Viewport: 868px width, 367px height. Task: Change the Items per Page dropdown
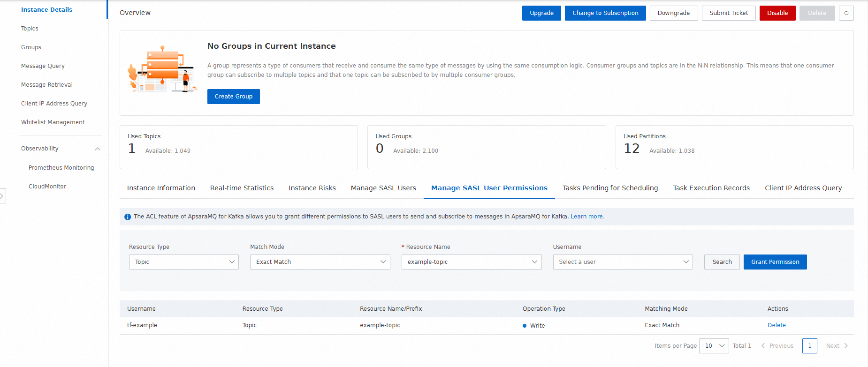[714, 346]
